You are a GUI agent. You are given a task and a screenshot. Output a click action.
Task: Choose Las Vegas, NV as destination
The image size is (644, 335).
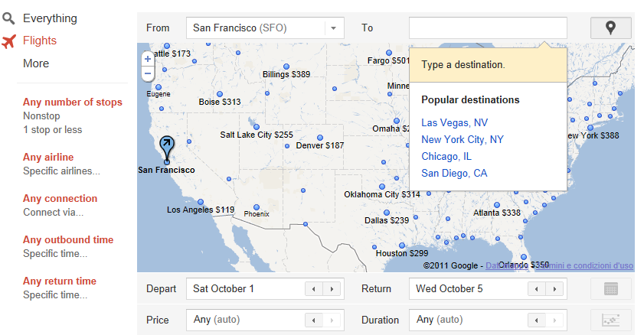(454, 122)
